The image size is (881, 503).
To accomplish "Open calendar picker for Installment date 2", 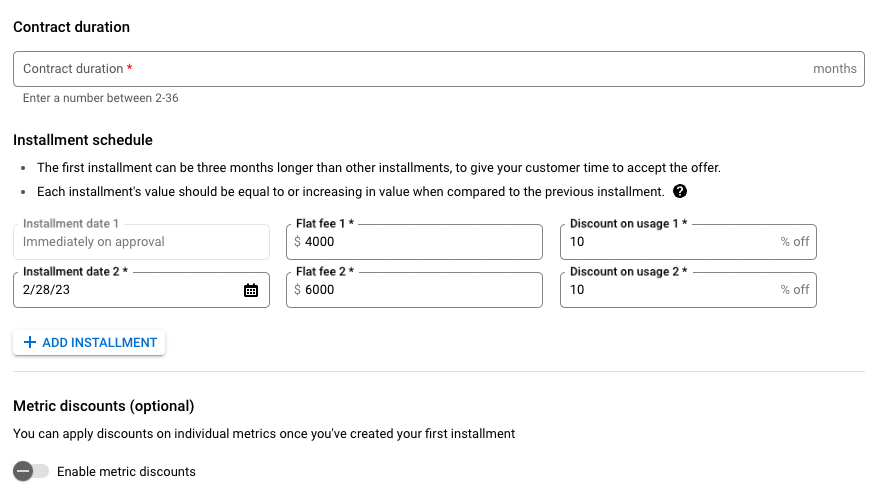I will [x=251, y=290].
